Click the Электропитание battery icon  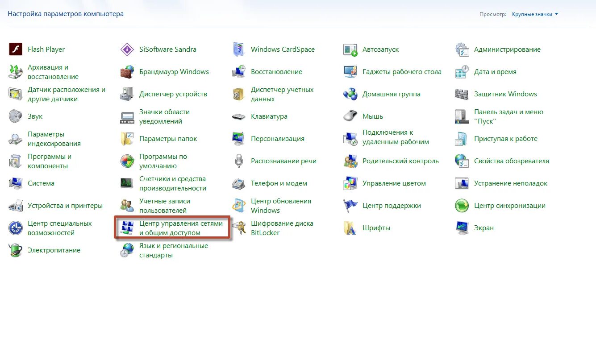click(x=16, y=250)
